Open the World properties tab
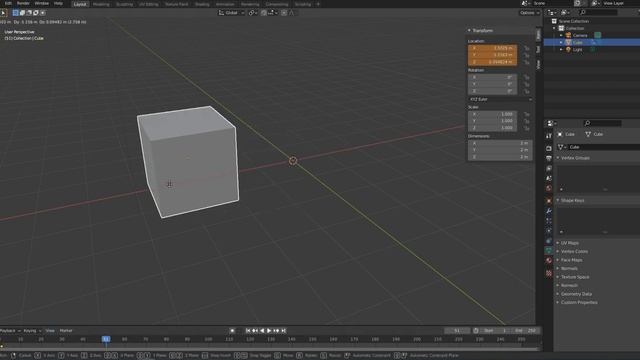 (549, 189)
